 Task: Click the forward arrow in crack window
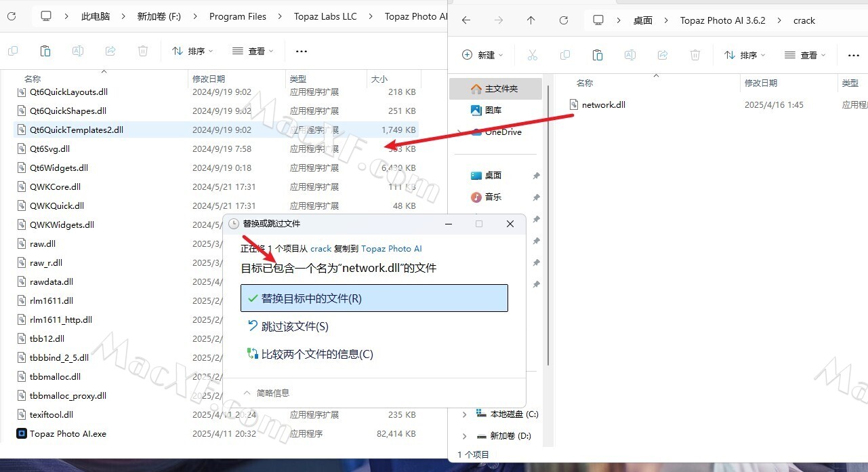tap(499, 20)
